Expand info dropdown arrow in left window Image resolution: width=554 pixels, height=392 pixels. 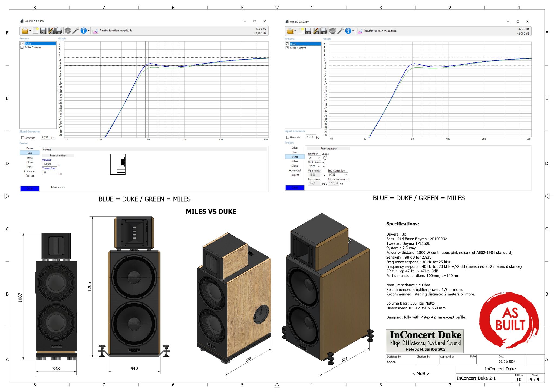coord(89,31)
